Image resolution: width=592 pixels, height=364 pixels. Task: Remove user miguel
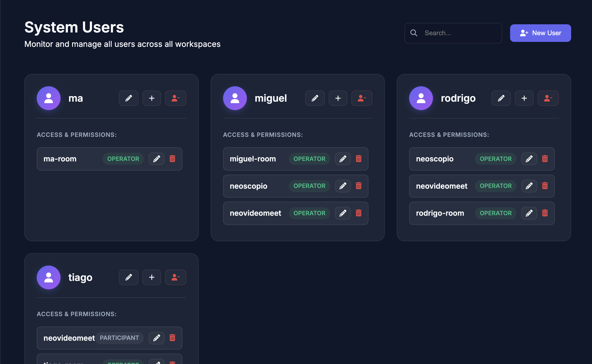point(362,98)
